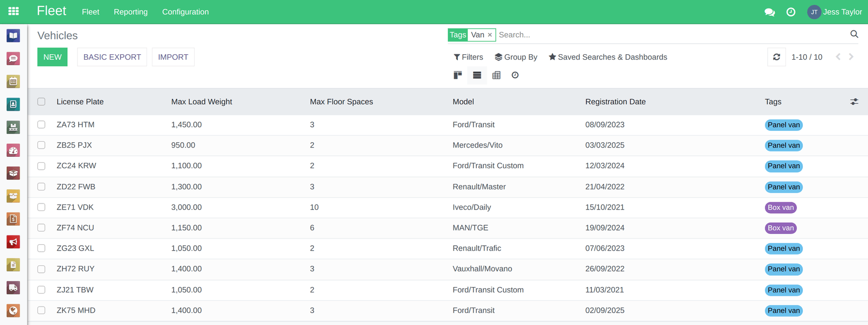
Task: Check the row for ZH72 RUY
Action: (41, 269)
